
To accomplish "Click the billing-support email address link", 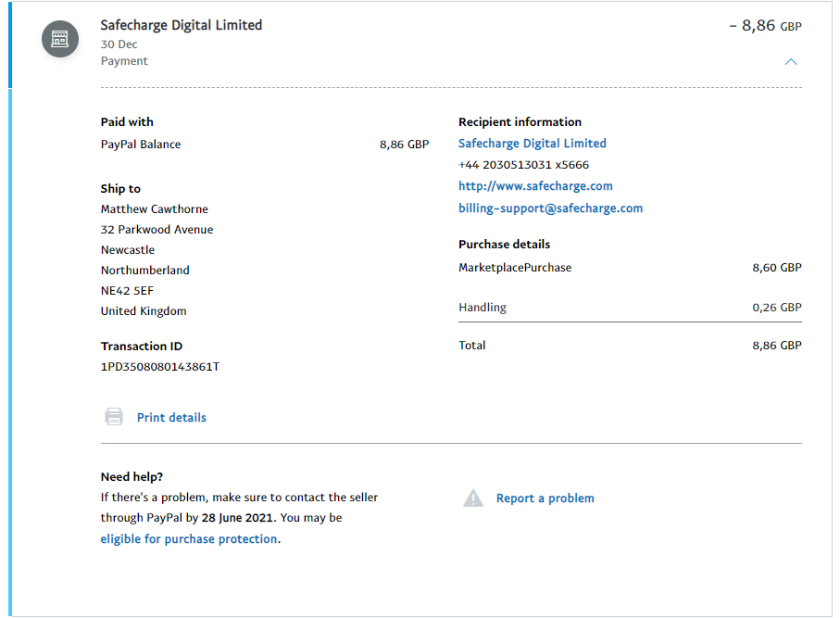I will (x=550, y=208).
